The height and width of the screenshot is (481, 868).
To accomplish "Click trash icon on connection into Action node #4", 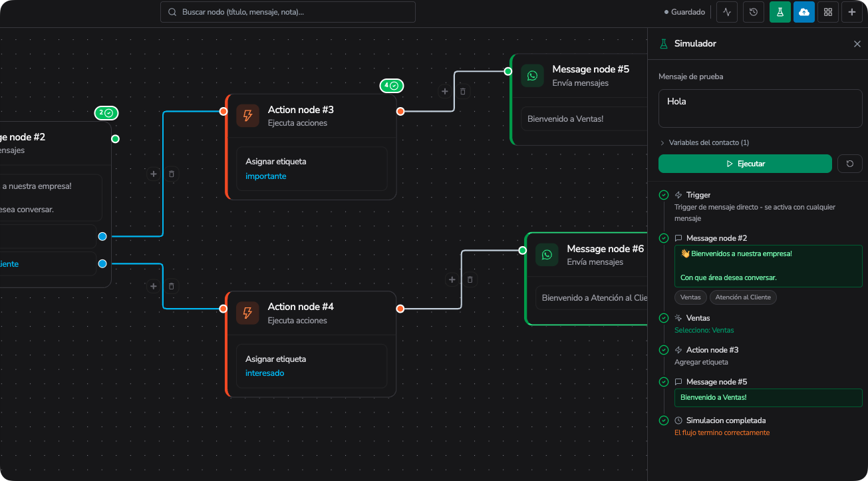I will click(172, 286).
